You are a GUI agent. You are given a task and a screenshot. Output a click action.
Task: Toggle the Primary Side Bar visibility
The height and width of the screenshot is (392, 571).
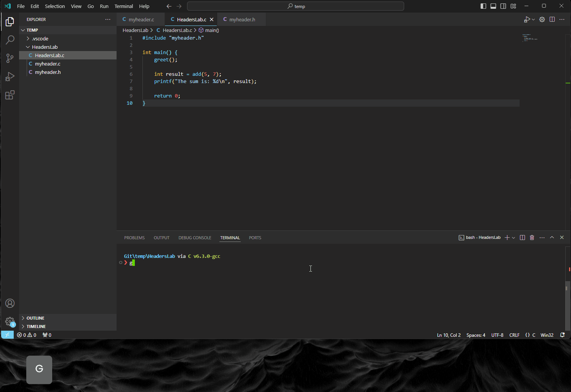(x=483, y=6)
